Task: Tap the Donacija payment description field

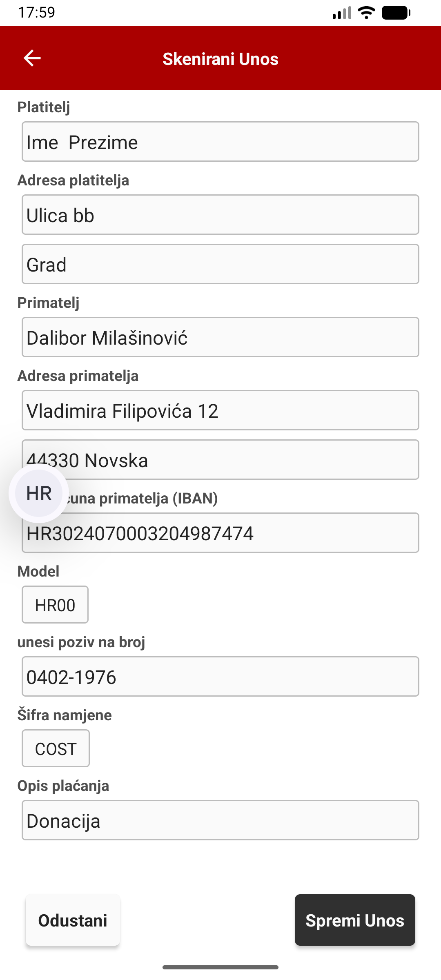Action: point(220,820)
